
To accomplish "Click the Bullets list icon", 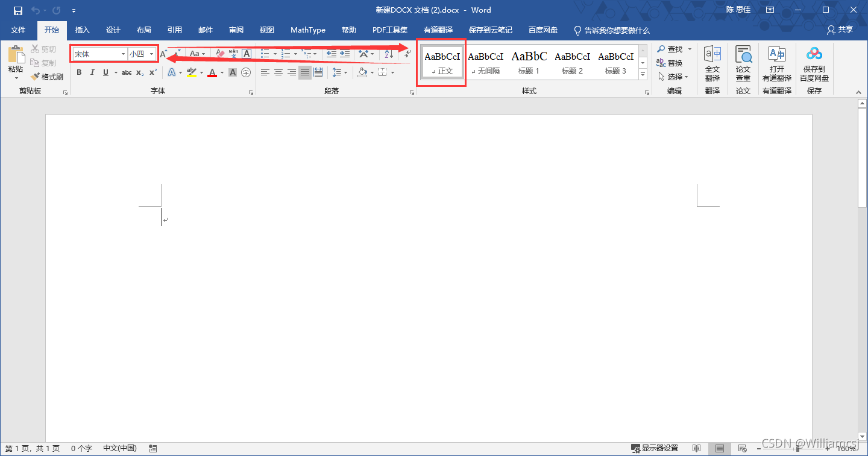I will coord(265,54).
